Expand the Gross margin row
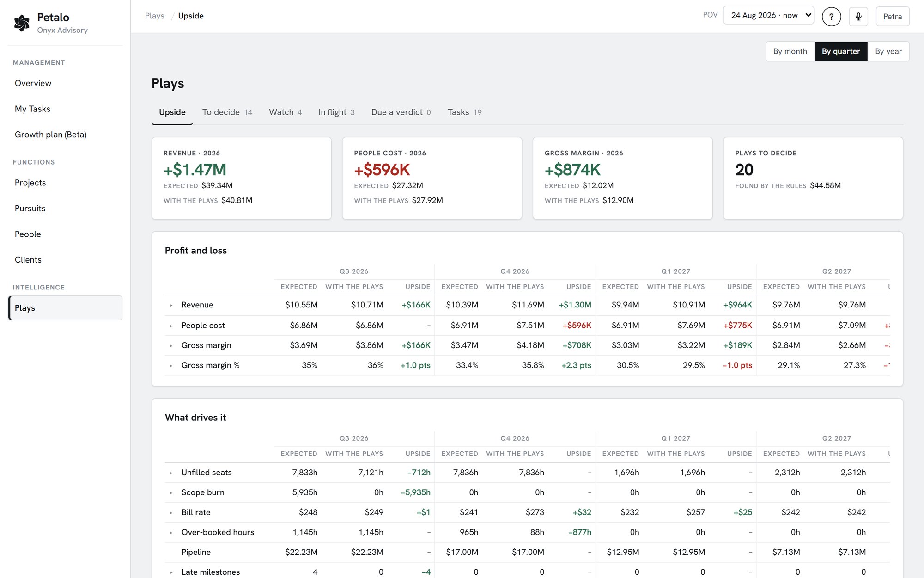This screenshot has height=578, width=924. tap(171, 345)
